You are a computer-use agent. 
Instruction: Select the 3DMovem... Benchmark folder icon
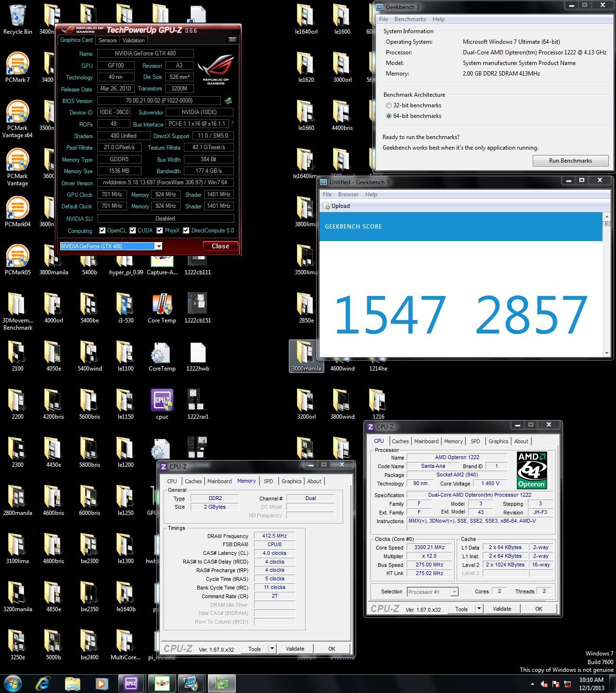tap(17, 311)
